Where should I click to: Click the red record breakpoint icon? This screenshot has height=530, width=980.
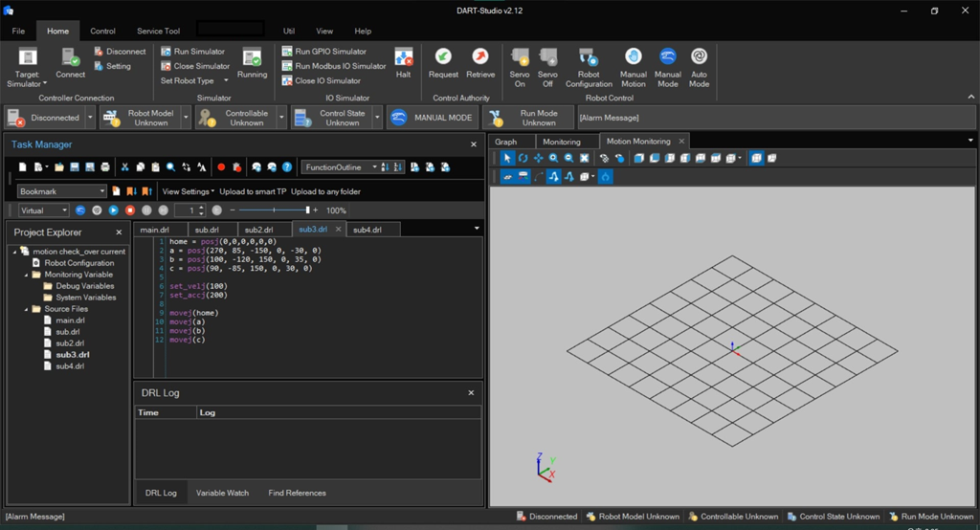pyautogui.click(x=221, y=166)
